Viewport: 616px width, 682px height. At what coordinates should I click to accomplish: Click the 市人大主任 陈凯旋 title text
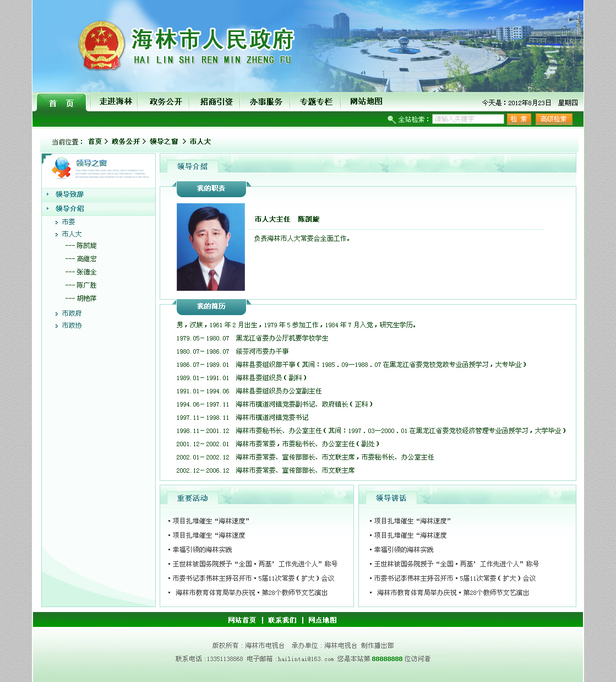click(287, 219)
